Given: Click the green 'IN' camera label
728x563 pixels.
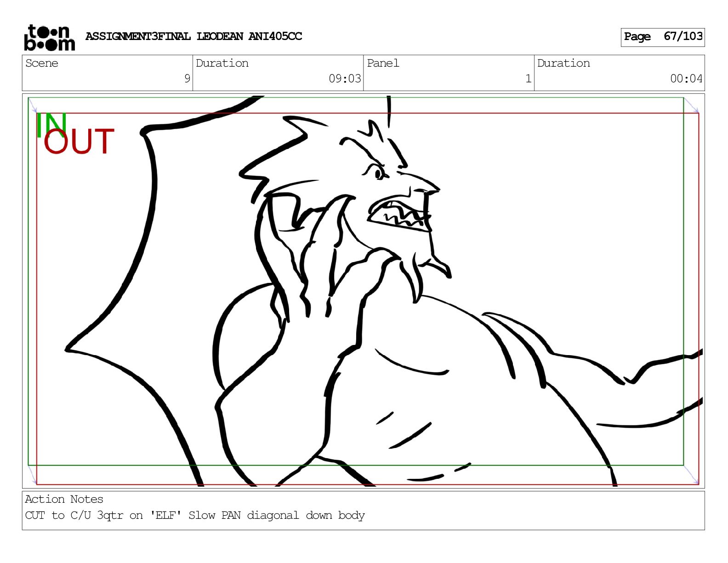Looking at the screenshot, I should coord(51,124).
